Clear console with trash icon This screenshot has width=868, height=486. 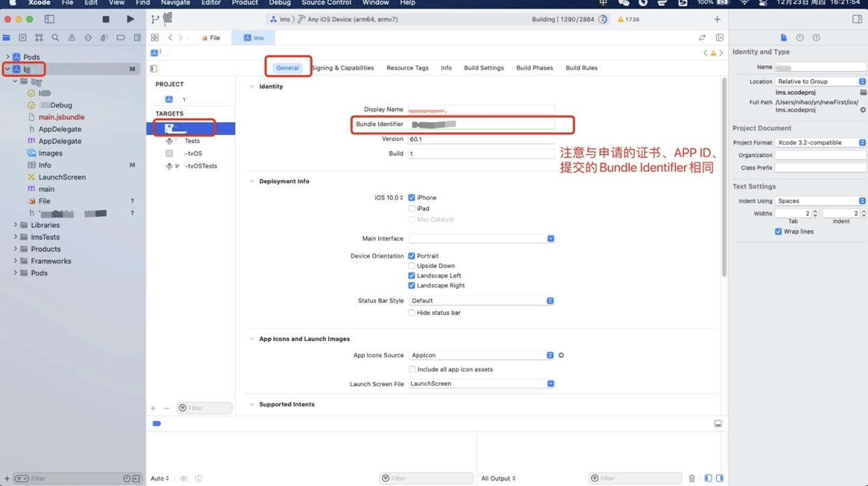coord(692,479)
